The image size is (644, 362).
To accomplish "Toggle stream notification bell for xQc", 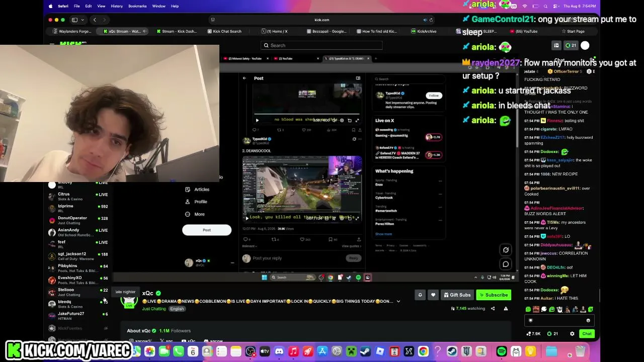I will tap(420, 295).
